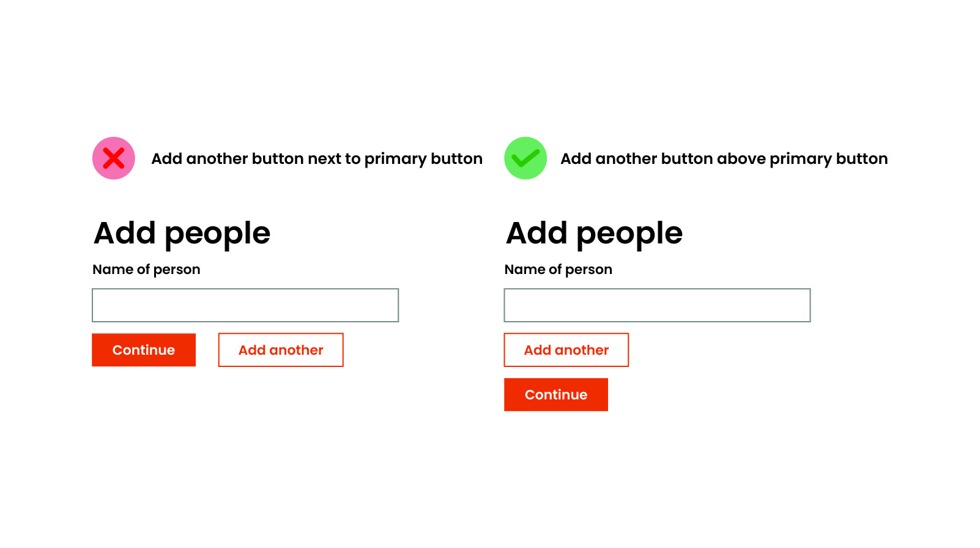Image resolution: width=980 pixels, height=548 pixels.
Task: Click Name of person label in green-check example
Action: (x=558, y=270)
